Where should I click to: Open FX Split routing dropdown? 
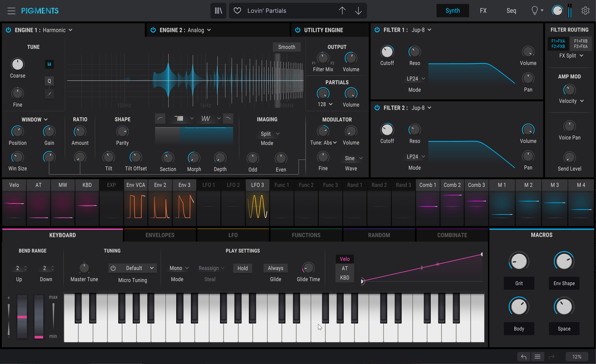571,56
